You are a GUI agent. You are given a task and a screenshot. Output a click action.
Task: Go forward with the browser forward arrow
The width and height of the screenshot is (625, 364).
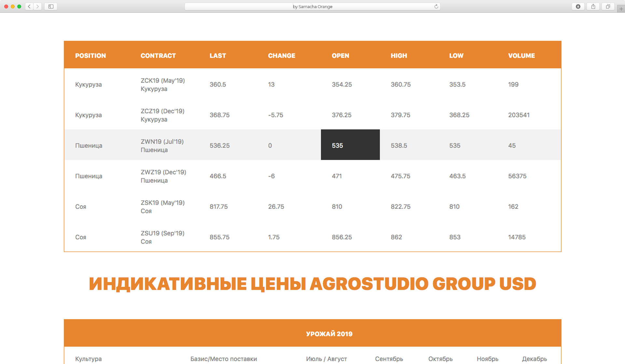coord(38,7)
